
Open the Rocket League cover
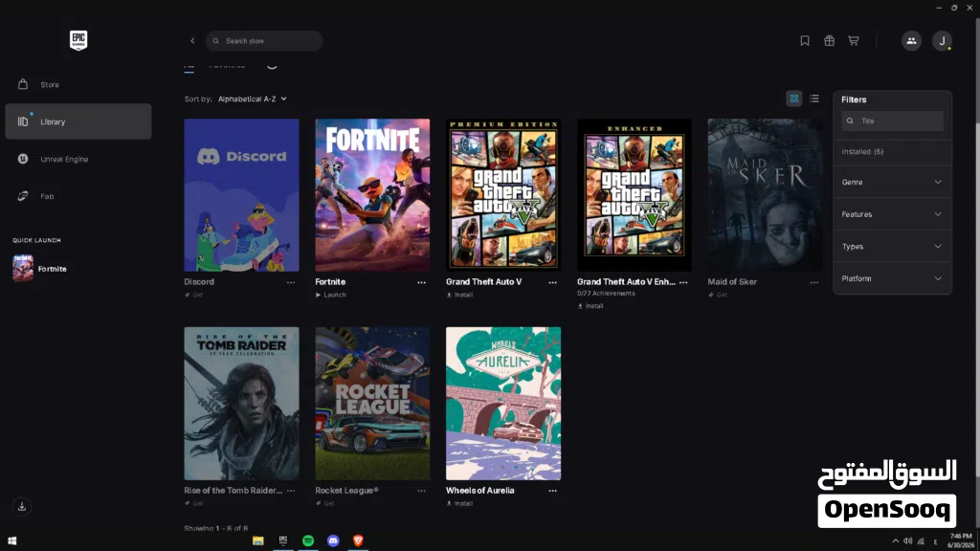(x=372, y=404)
